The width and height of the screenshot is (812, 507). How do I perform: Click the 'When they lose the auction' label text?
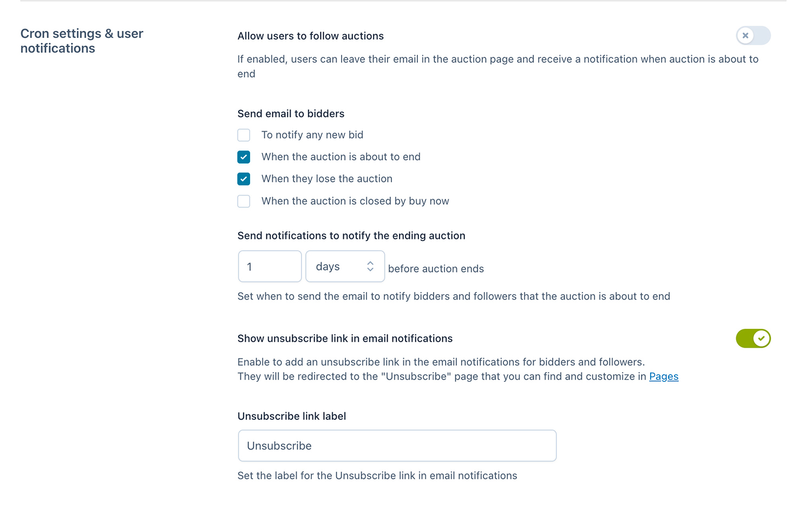327,179
